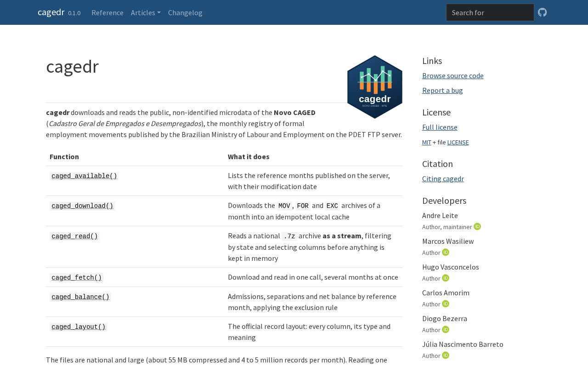Click the 'EXC' inline code text
This screenshot has width=588, height=368.
pyautogui.click(x=332, y=206)
